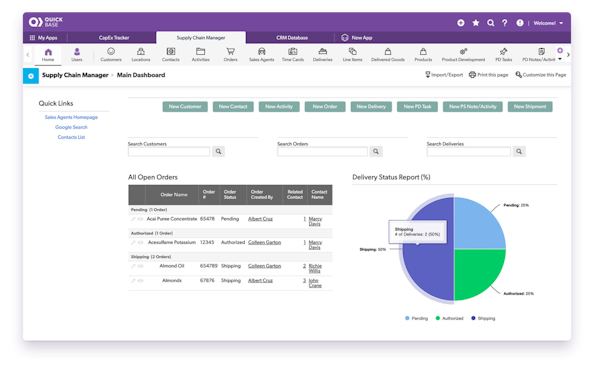
Task: Click the Search Orders magnifier button
Action: coord(376,152)
